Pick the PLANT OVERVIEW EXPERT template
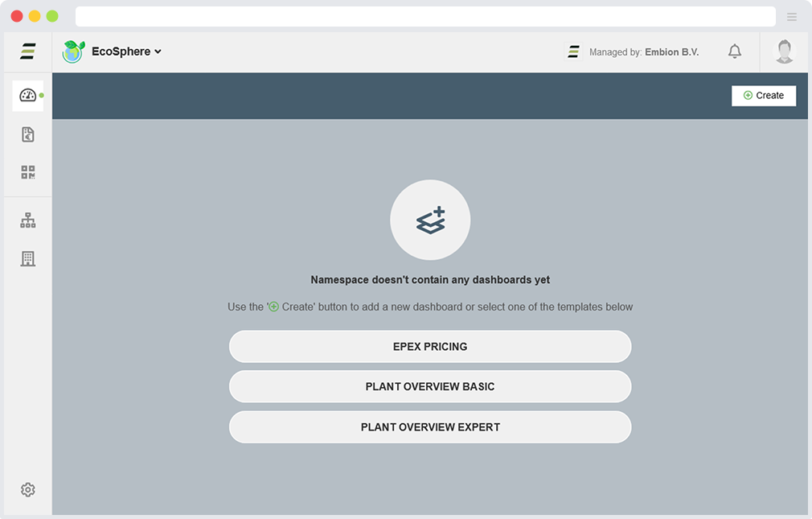The image size is (812, 519). pyautogui.click(x=430, y=427)
